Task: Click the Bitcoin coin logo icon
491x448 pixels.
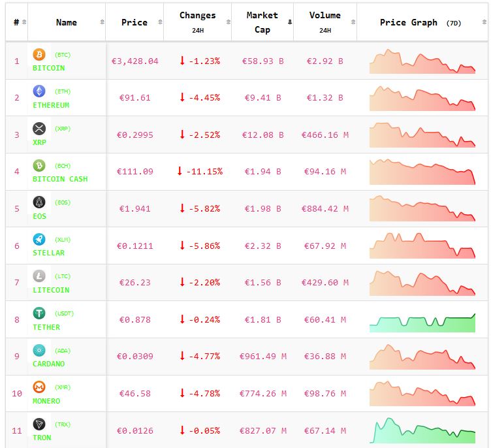Action: [39, 55]
